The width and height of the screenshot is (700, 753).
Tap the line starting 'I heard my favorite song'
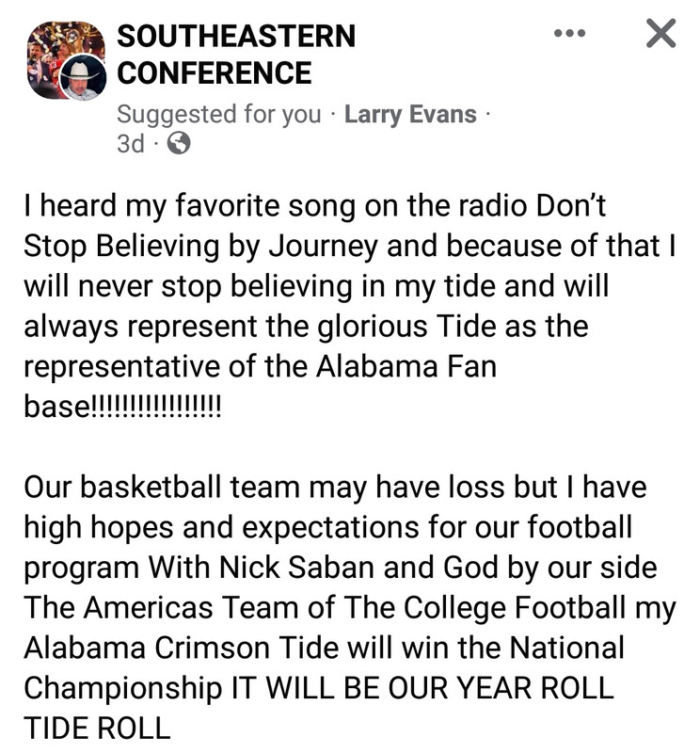315,205
